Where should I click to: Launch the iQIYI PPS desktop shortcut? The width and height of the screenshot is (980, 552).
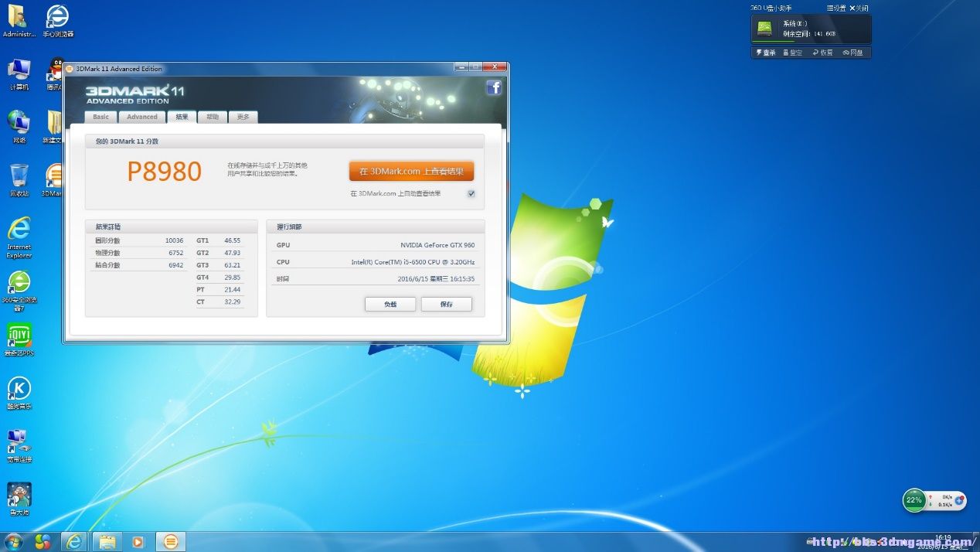(x=19, y=339)
